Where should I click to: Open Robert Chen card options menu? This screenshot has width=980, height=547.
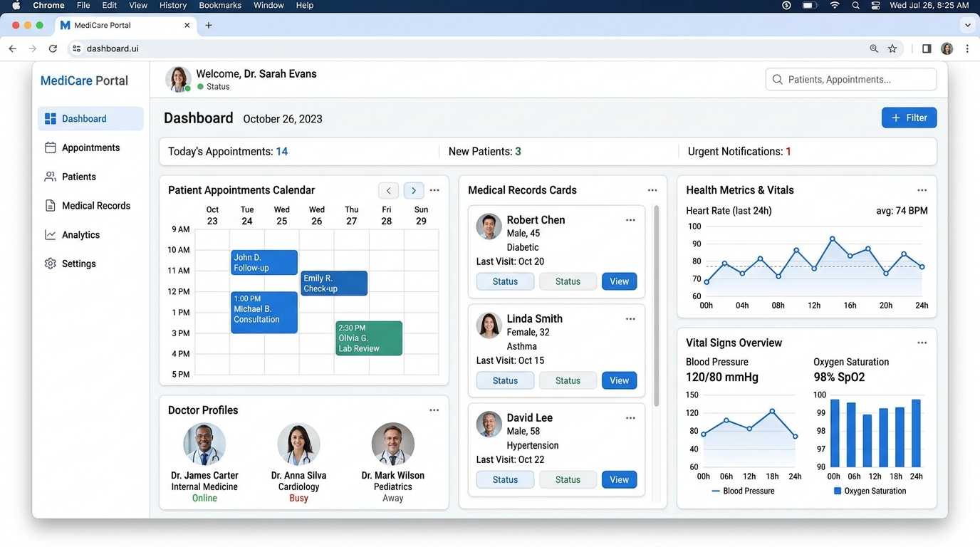(630, 220)
